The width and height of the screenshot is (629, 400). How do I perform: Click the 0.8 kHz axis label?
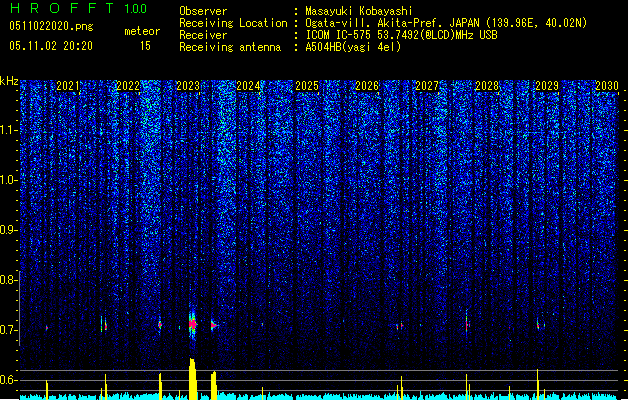(9, 280)
